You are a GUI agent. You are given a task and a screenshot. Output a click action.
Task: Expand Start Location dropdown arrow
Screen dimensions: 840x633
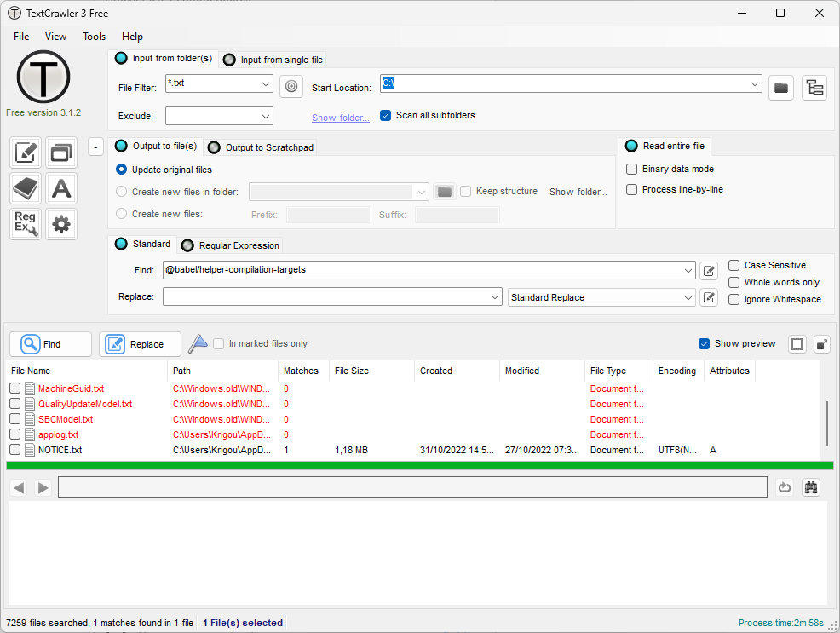tap(754, 83)
